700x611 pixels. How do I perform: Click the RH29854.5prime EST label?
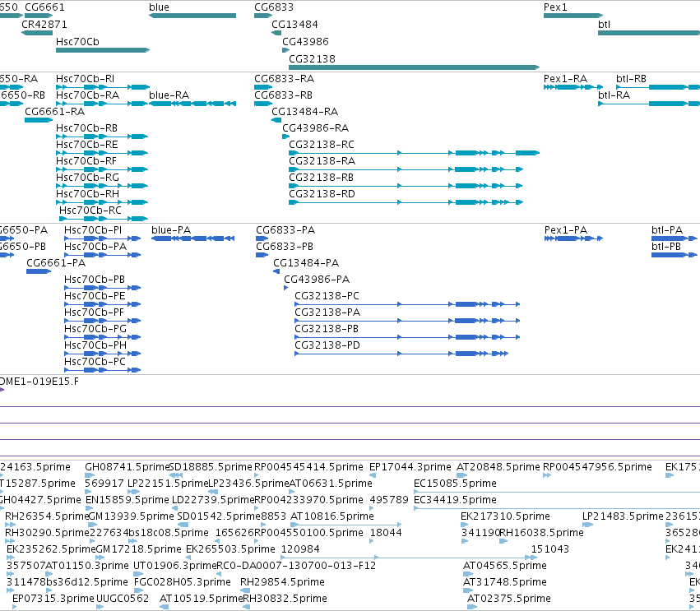[x=282, y=582]
